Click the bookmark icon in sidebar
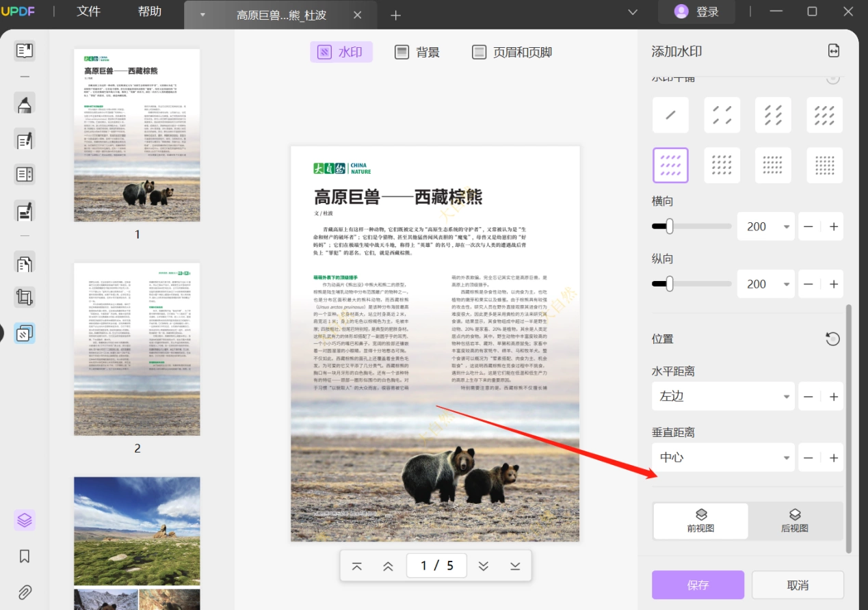This screenshot has height=610, width=868. 25,556
